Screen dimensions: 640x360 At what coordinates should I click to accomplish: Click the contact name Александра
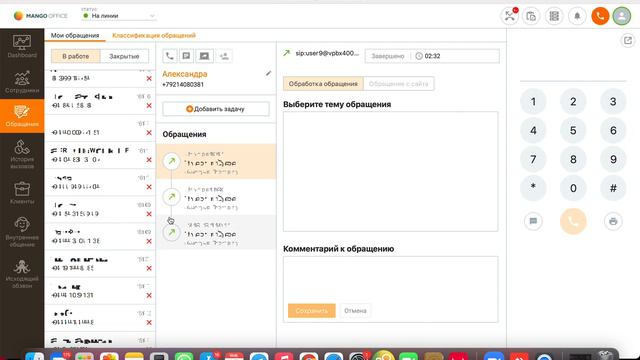[184, 74]
